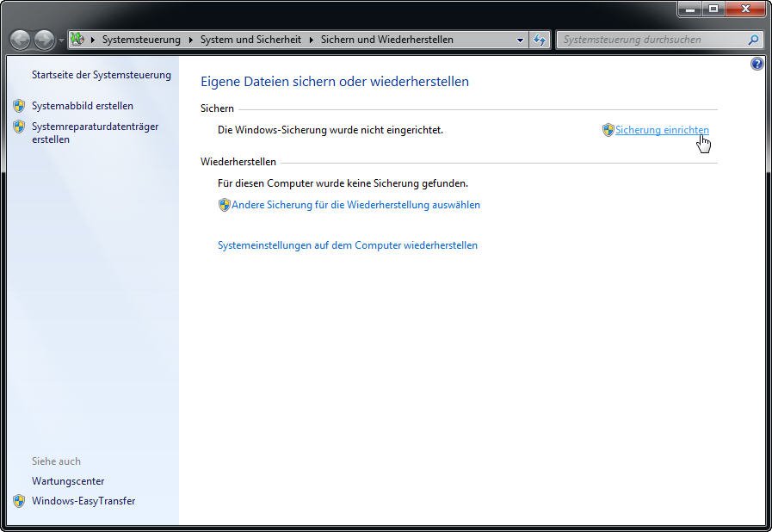
Task: Choose Andere Sicherung für die Wiederherstellung auswählen
Action: (355, 205)
